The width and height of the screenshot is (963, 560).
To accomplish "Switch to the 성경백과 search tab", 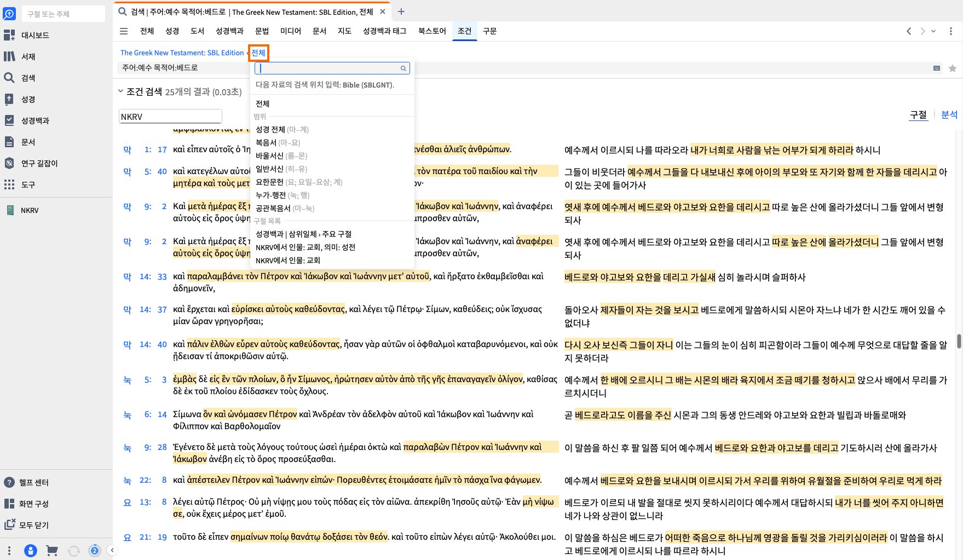I will tap(229, 31).
